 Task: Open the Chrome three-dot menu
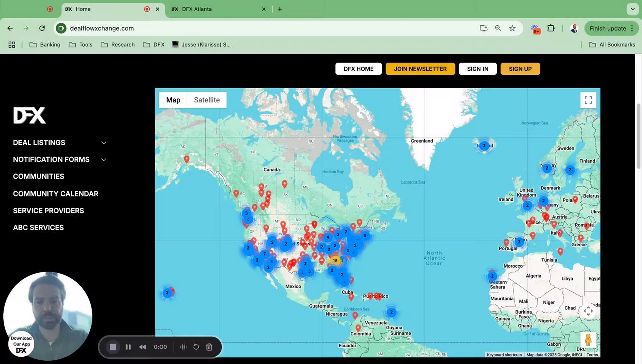[633, 28]
